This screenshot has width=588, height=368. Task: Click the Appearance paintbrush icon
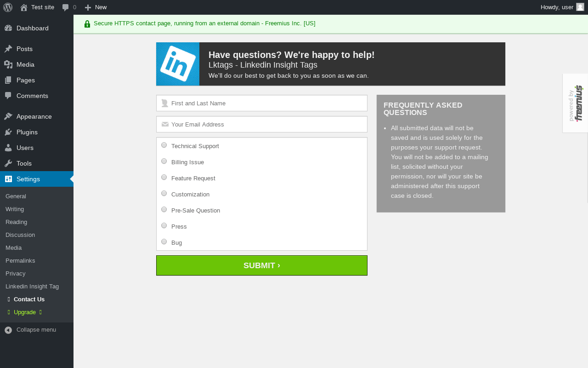coord(8,116)
